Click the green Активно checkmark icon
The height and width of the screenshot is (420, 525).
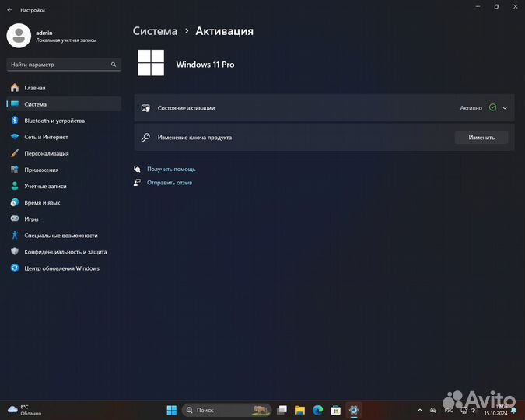pyautogui.click(x=492, y=107)
